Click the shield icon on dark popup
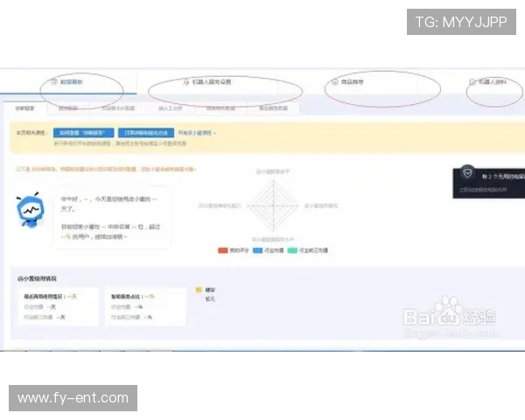 pos(467,173)
